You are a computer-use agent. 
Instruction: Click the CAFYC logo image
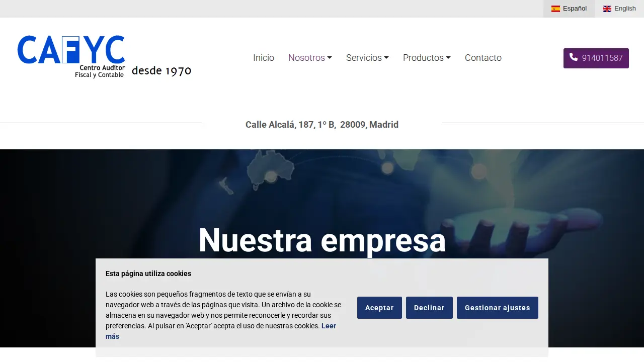click(x=104, y=57)
